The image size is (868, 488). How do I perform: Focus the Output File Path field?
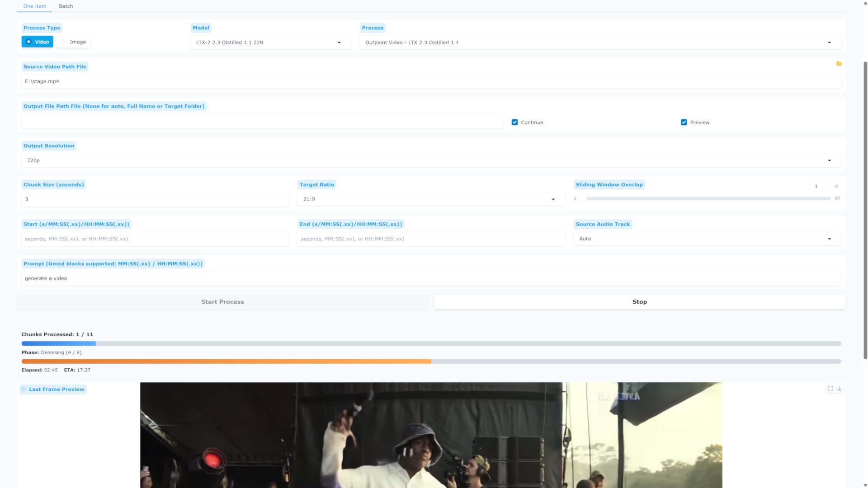[262, 121]
